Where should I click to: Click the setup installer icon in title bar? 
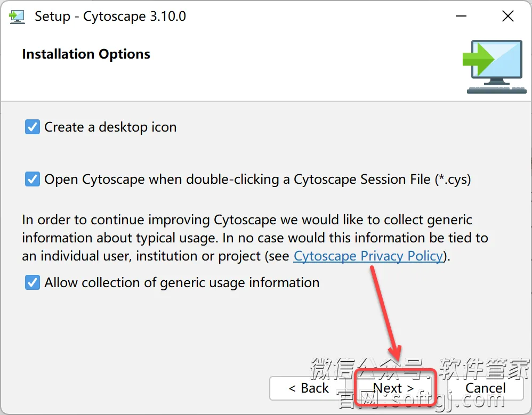tap(17, 17)
